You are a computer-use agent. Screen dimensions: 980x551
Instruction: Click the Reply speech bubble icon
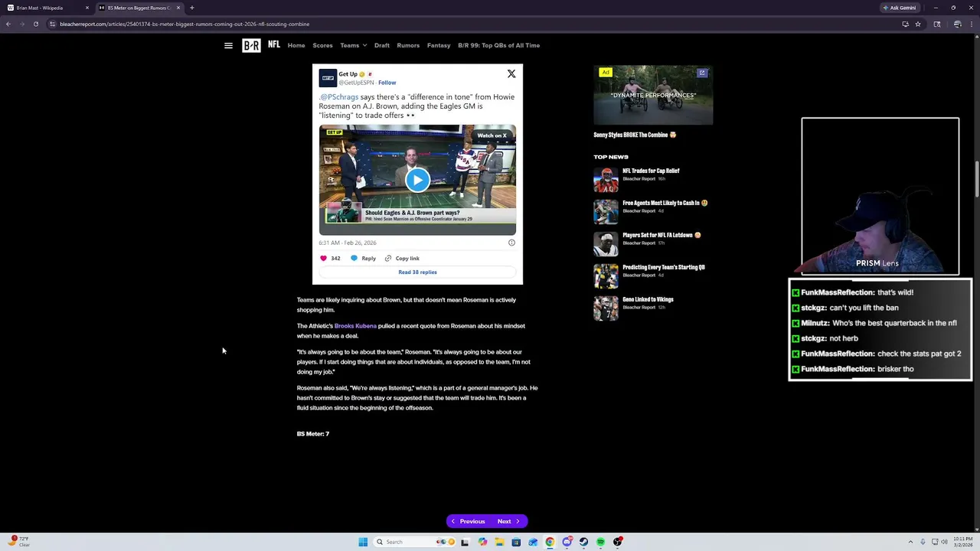[x=354, y=259]
